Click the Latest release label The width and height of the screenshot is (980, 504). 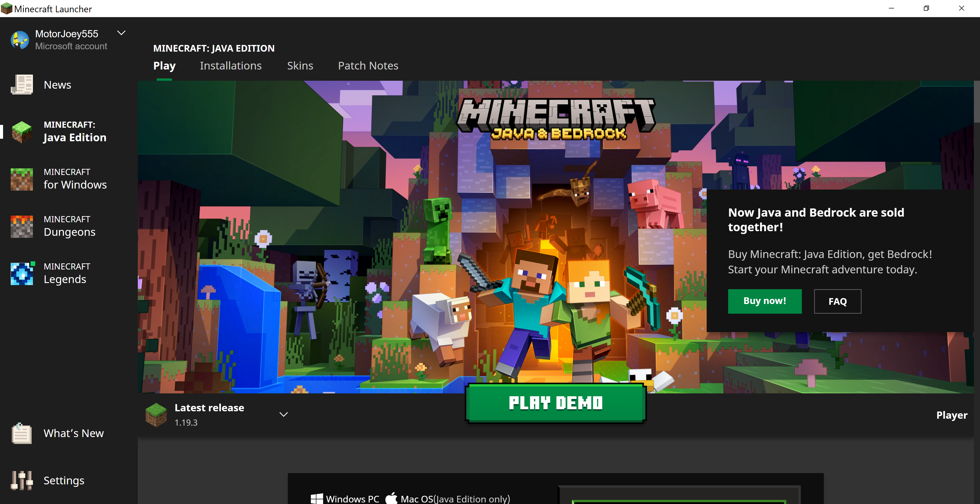[x=209, y=408]
